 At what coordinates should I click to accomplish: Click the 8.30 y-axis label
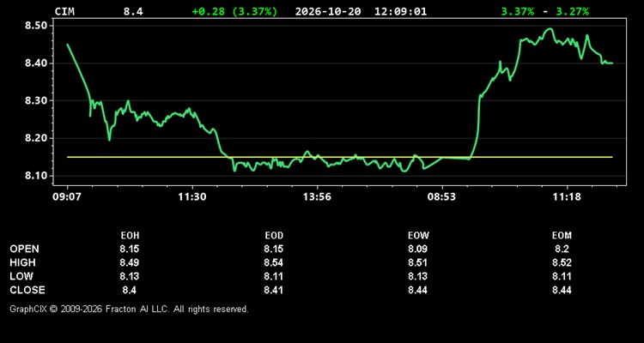point(38,100)
